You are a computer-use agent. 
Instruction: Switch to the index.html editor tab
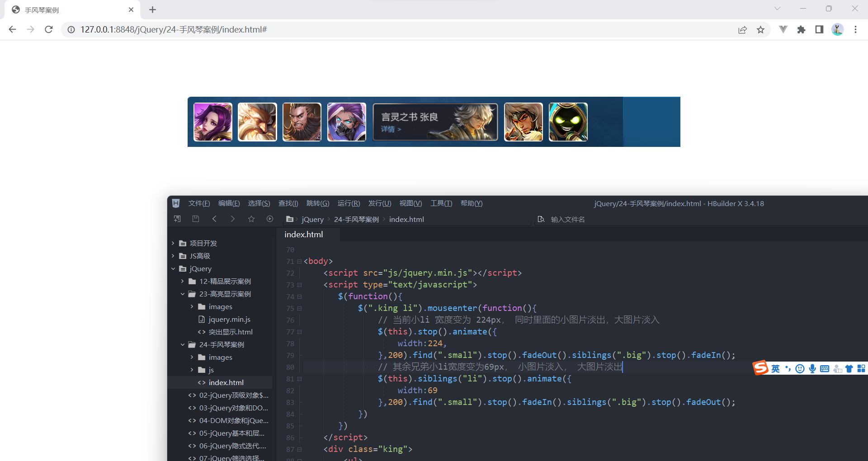point(304,235)
